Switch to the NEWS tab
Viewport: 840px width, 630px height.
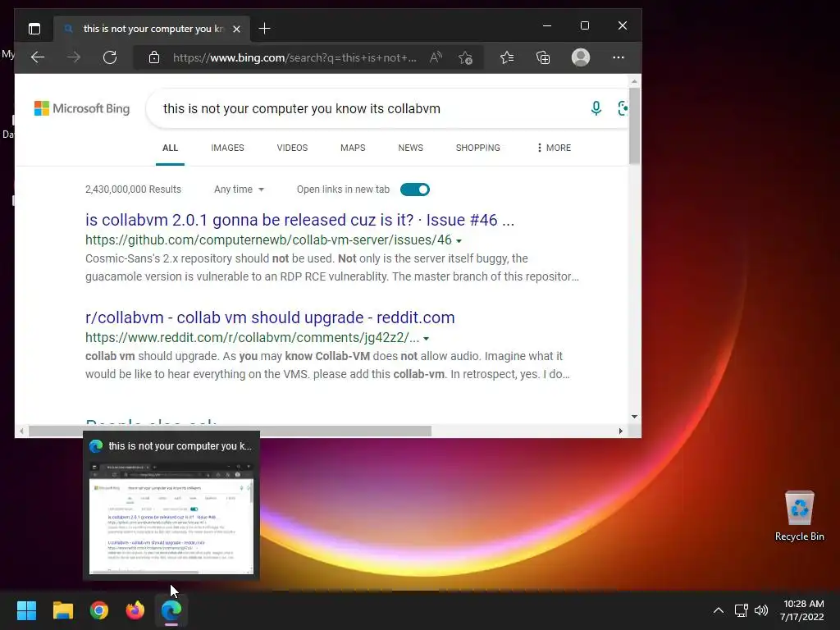(410, 148)
